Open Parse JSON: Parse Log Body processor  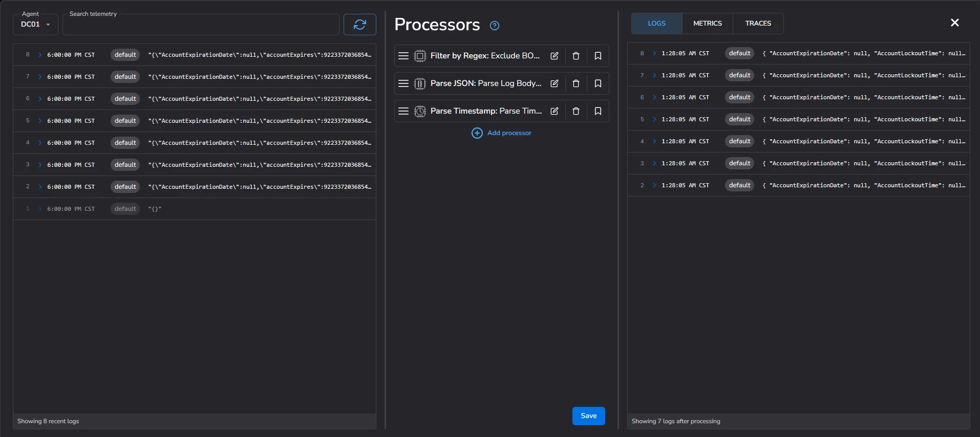coord(486,83)
